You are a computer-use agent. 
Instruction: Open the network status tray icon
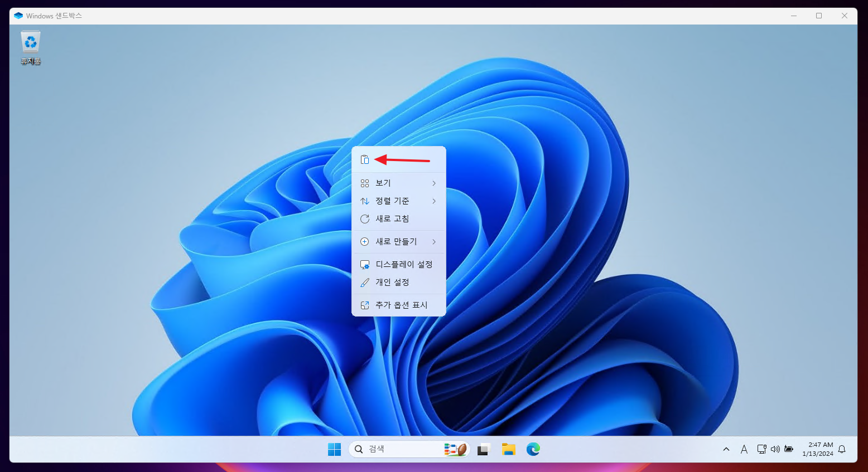[x=761, y=449]
